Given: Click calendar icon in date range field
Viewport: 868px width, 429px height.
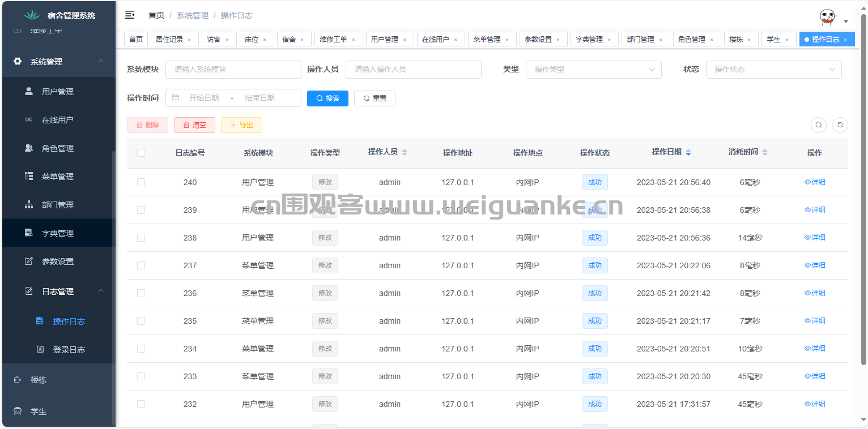Looking at the screenshot, I should point(176,98).
